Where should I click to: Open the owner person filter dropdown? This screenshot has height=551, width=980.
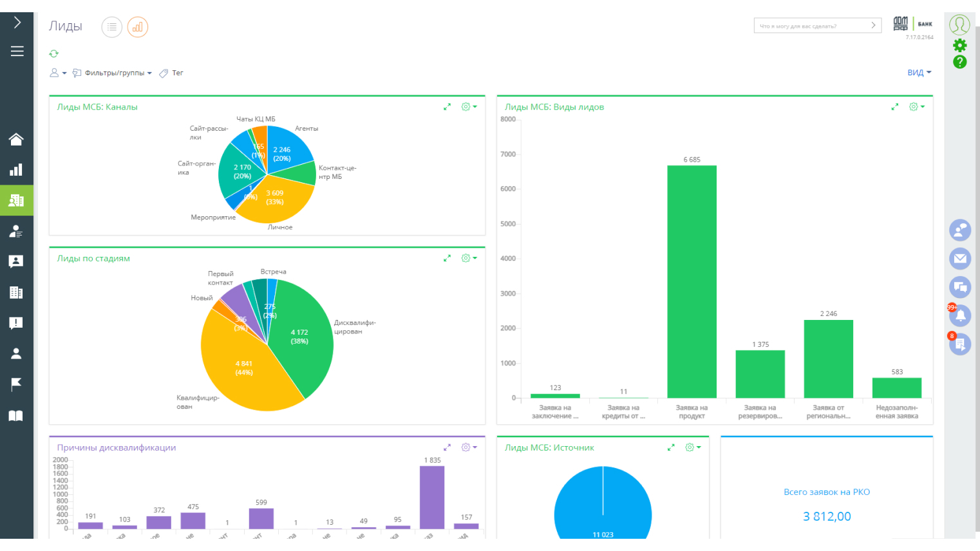[58, 73]
